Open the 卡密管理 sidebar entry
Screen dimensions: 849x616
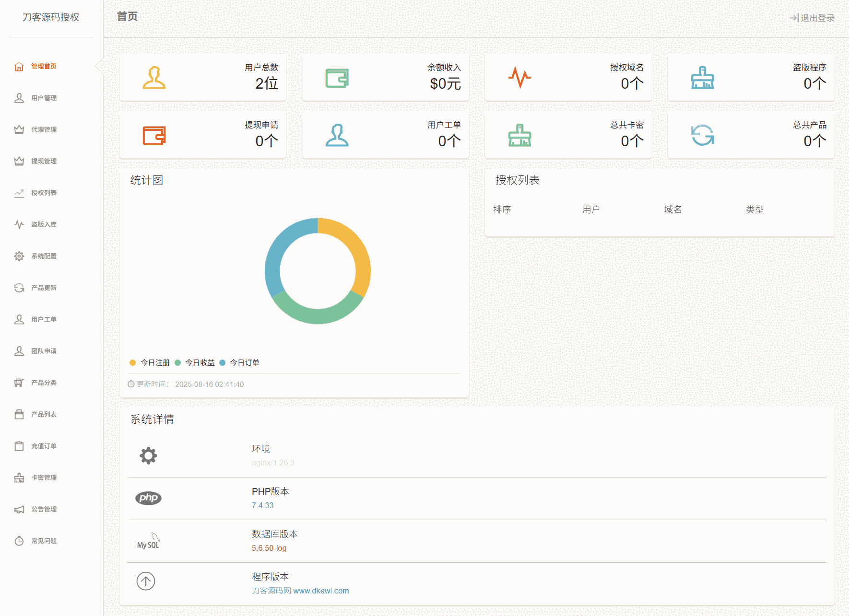(x=44, y=477)
